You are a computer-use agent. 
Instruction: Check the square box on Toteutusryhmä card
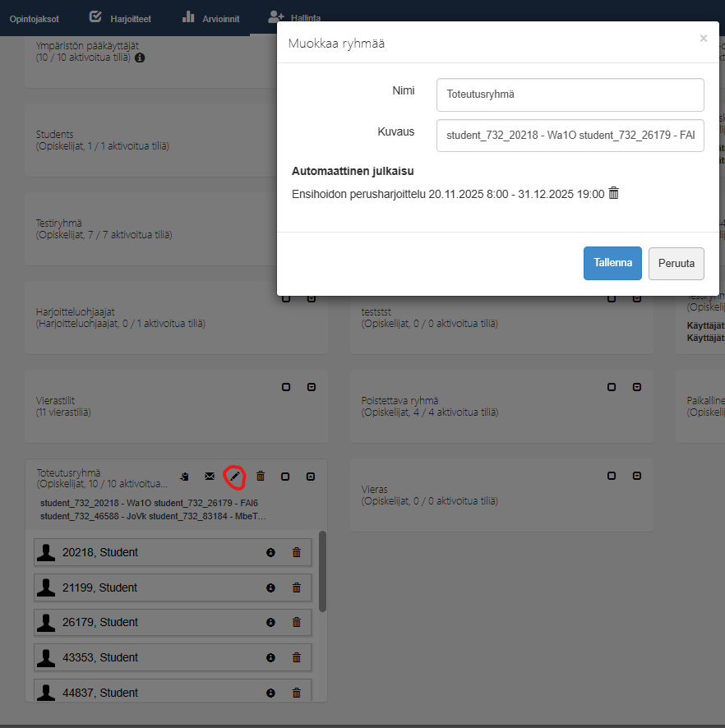[x=286, y=476]
